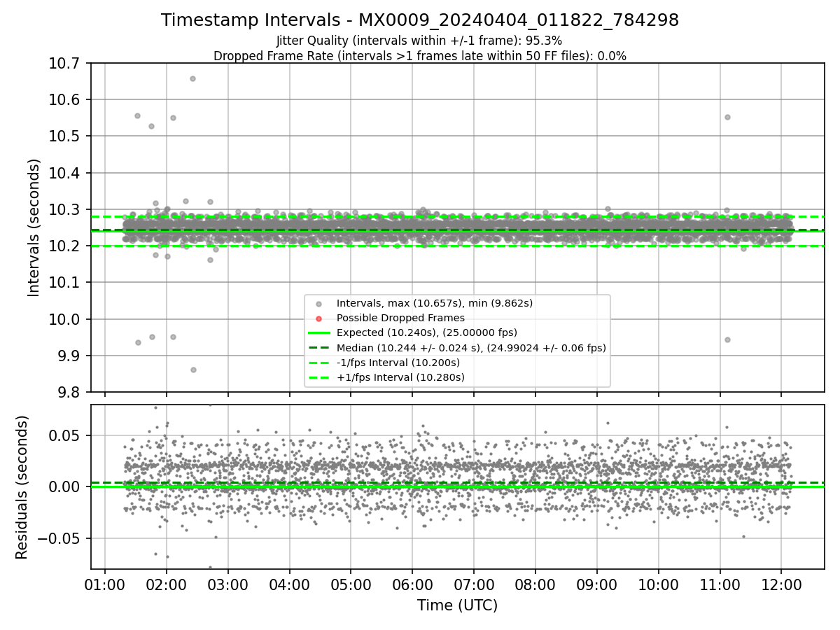The height and width of the screenshot is (630, 840).
Task: Click the 'Jitter Quality' subtitle line showing 95.3%
Action: (x=419, y=41)
